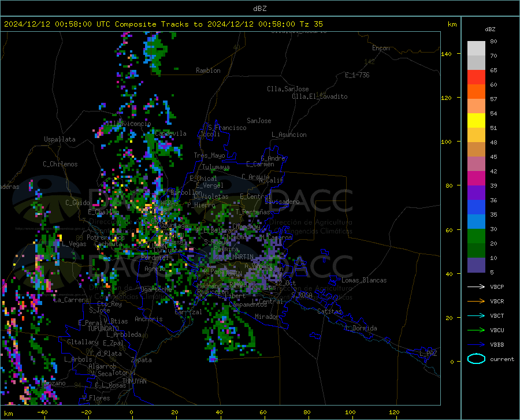Click the dBZ title at top
This screenshot has width=520, height=420.
(x=259, y=8)
